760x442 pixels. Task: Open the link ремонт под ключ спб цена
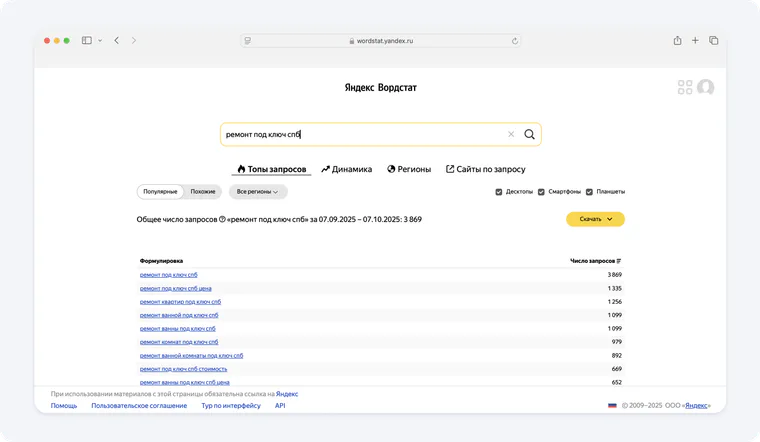click(175, 288)
